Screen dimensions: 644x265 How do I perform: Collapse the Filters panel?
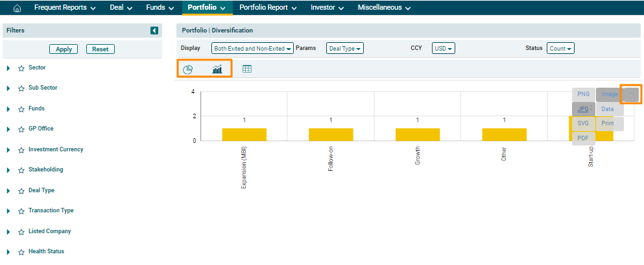tap(154, 31)
